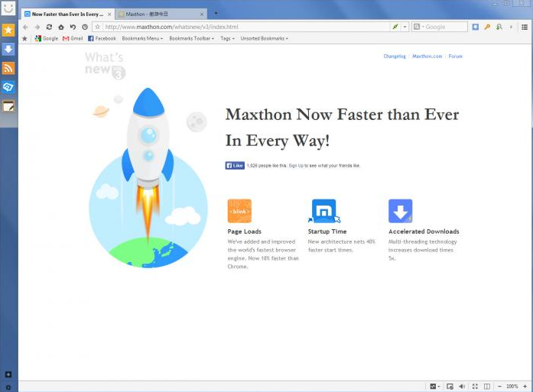This screenshot has height=392, width=533.
Task: Go forward to the next page
Action: (x=37, y=27)
